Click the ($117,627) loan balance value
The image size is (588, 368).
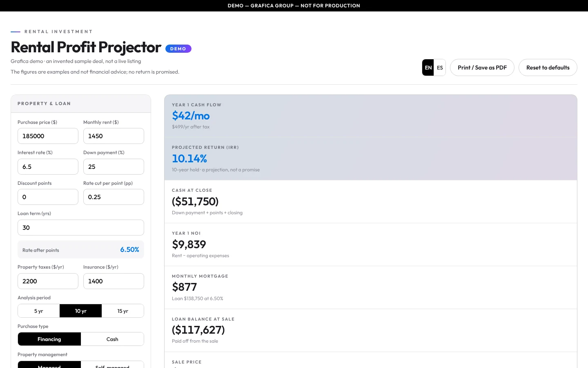(198, 330)
